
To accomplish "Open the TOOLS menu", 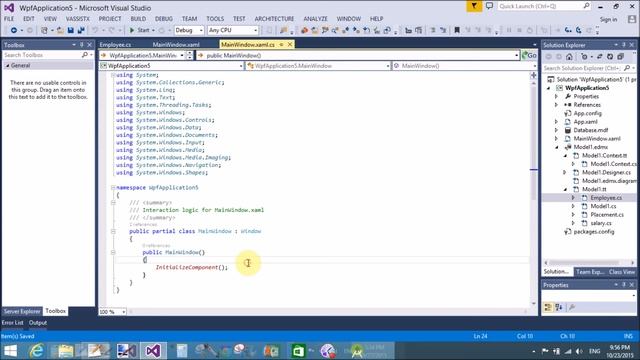I will click(215, 19).
